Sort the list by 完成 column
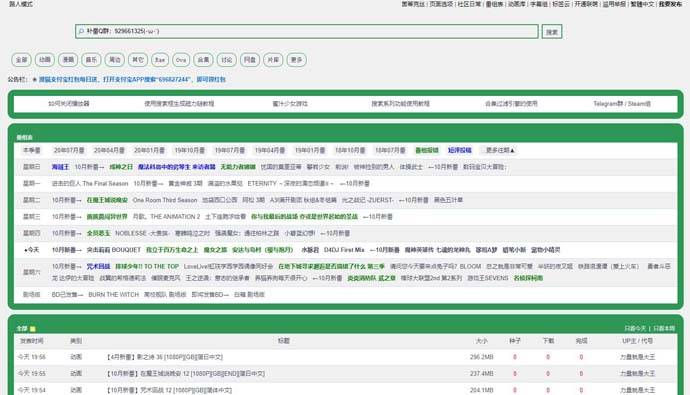The width and height of the screenshot is (690, 395). coord(581,341)
